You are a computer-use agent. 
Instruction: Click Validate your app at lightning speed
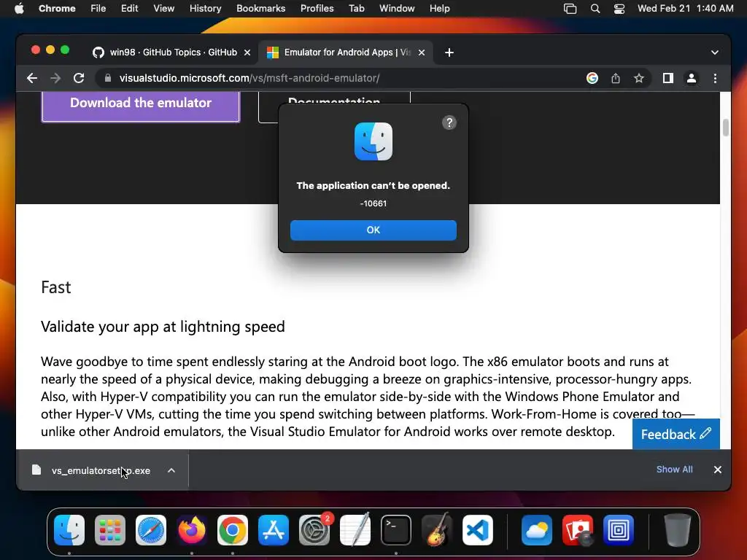click(163, 327)
